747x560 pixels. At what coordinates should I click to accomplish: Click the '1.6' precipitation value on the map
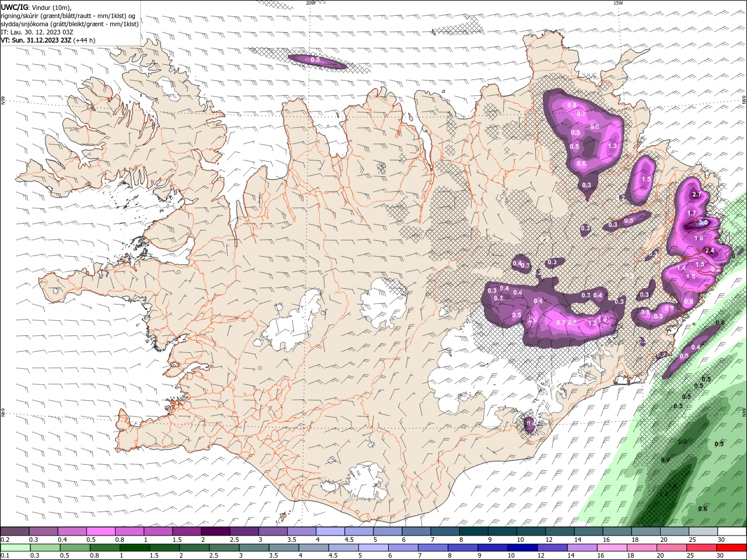(699, 238)
